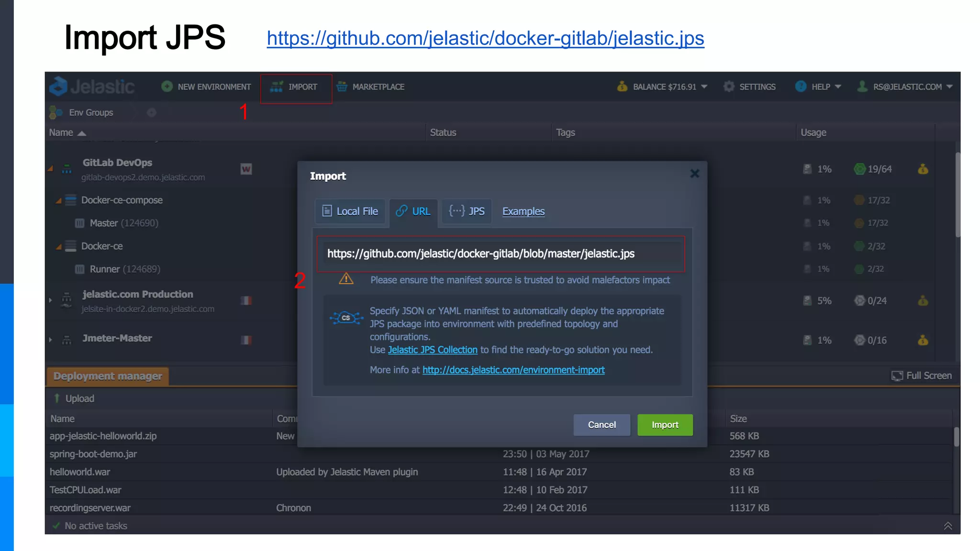Select the Master (124690) container
Screen dimensions: 980x551
point(123,223)
